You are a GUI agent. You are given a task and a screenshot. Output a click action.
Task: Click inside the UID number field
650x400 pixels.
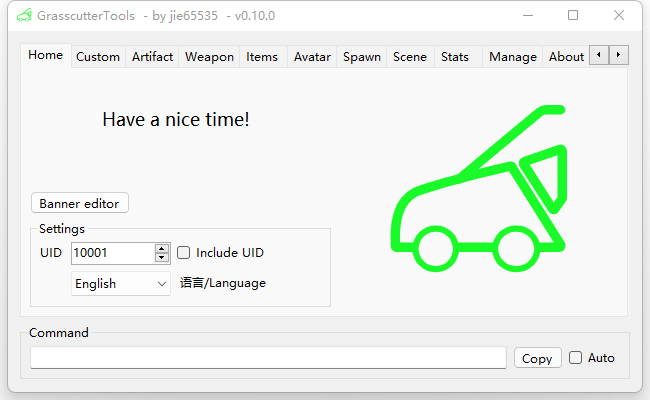112,253
